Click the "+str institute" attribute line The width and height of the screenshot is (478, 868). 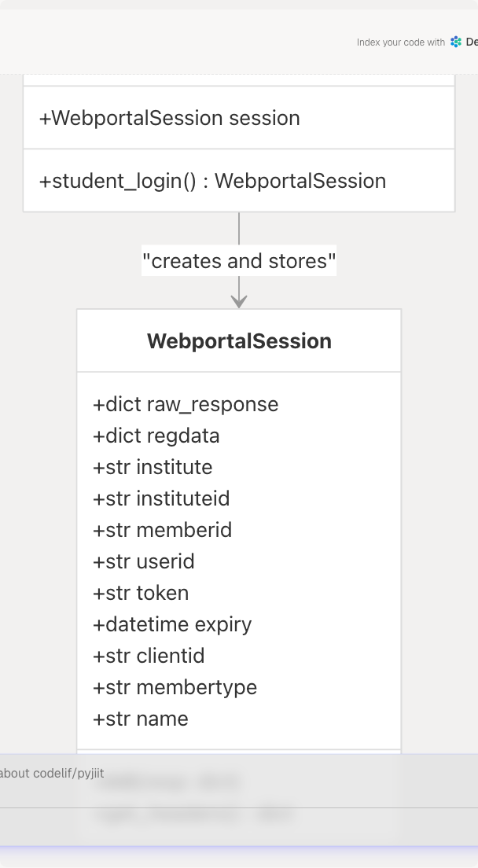click(153, 467)
